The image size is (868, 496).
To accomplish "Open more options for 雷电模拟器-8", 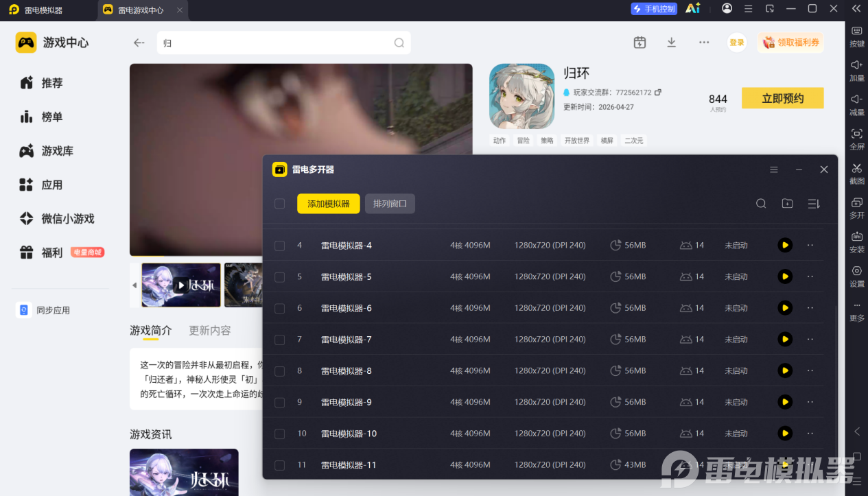I will [x=810, y=370].
